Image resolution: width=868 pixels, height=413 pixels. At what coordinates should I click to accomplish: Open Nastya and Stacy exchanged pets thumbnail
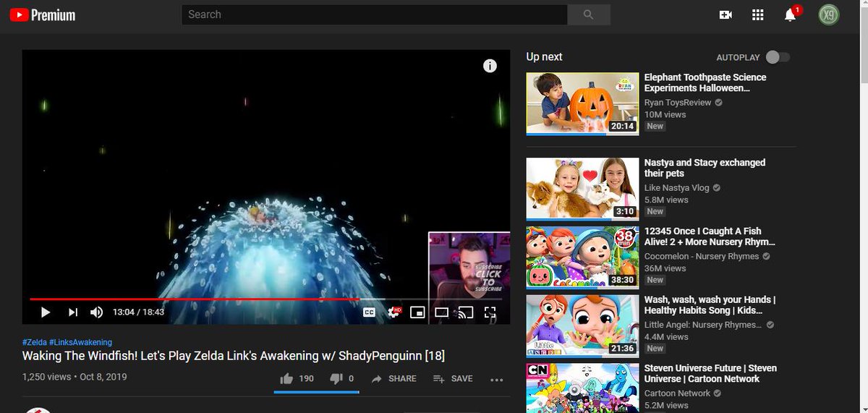[582, 189]
